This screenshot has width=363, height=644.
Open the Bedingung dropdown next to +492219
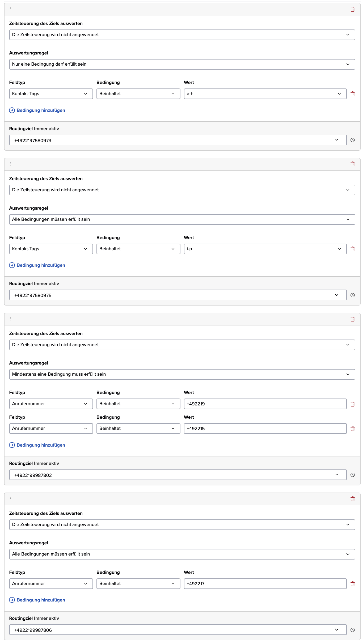(138, 404)
